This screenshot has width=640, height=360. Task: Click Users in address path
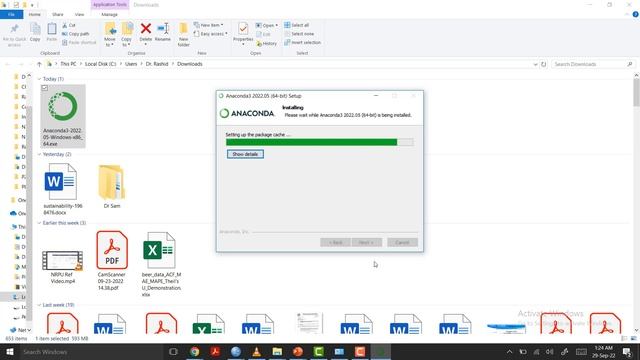click(x=131, y=64)
